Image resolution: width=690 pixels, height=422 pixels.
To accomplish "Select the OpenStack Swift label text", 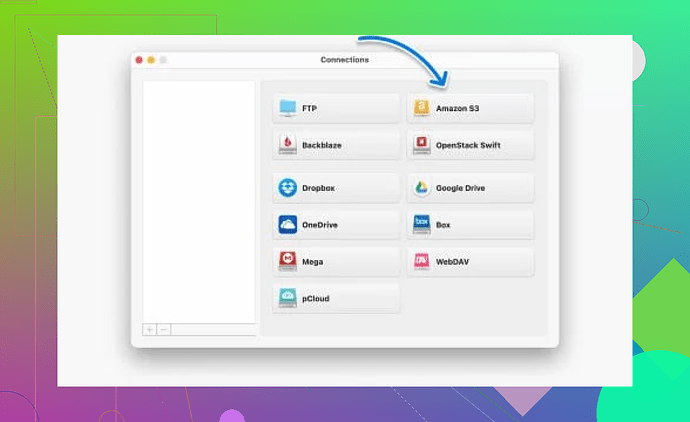I will coord(468,145).
